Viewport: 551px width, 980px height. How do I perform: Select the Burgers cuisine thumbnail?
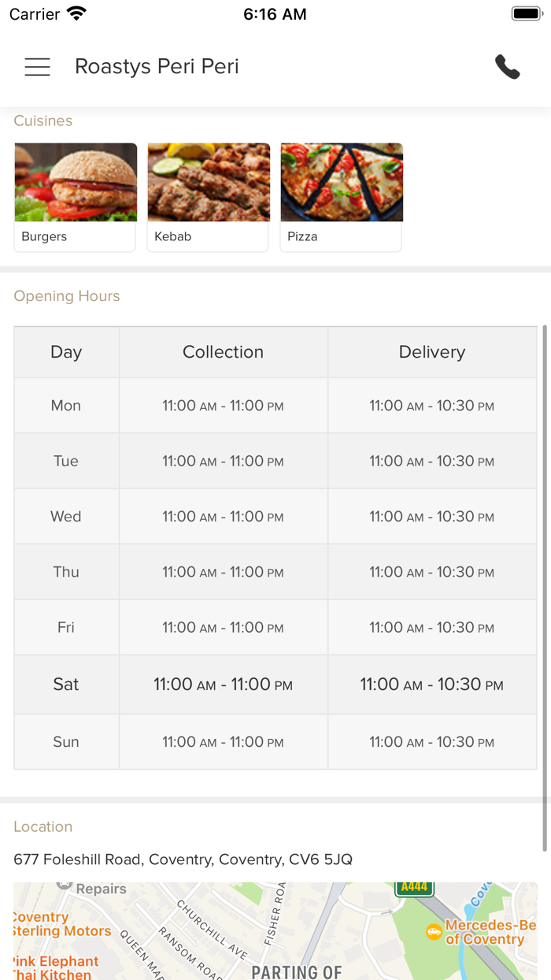[76, 196]
